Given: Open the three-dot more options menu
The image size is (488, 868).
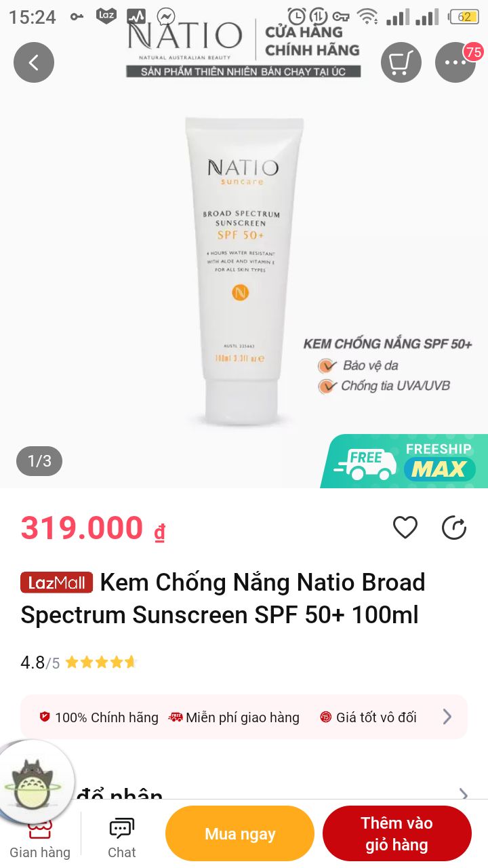Looking at the screenshot, I should click(455, 62).
